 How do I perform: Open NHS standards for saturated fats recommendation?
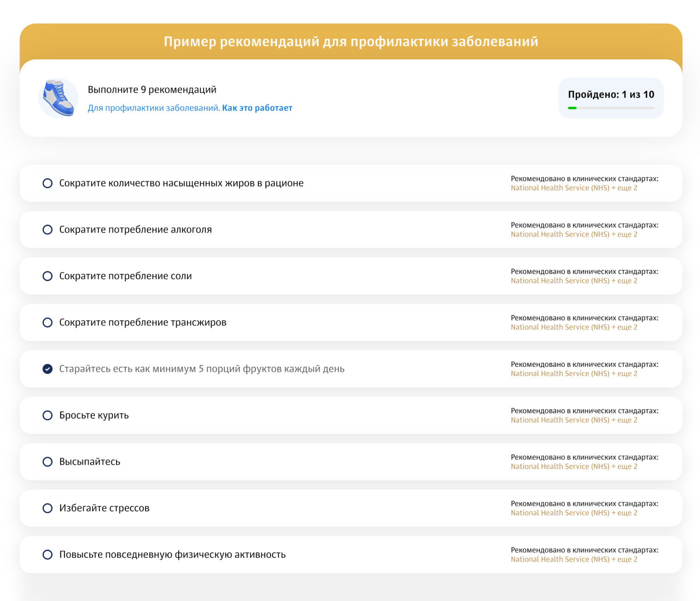[574, 188]
